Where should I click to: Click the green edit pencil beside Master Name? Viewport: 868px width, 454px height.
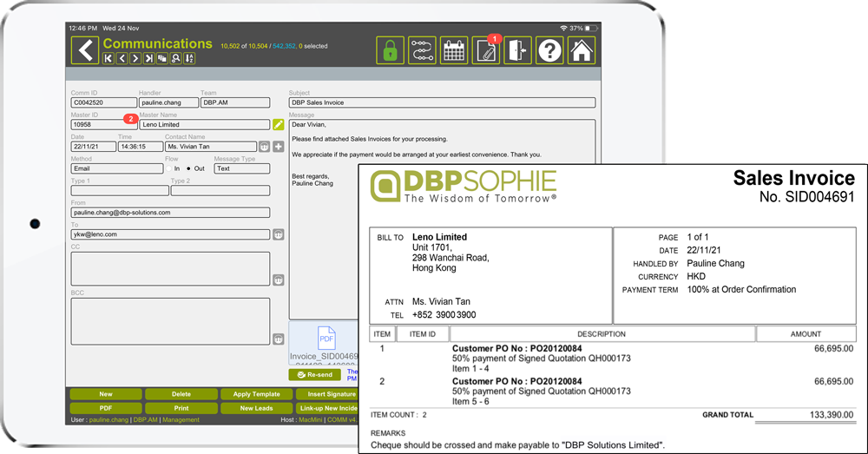[x=278, y=125]
